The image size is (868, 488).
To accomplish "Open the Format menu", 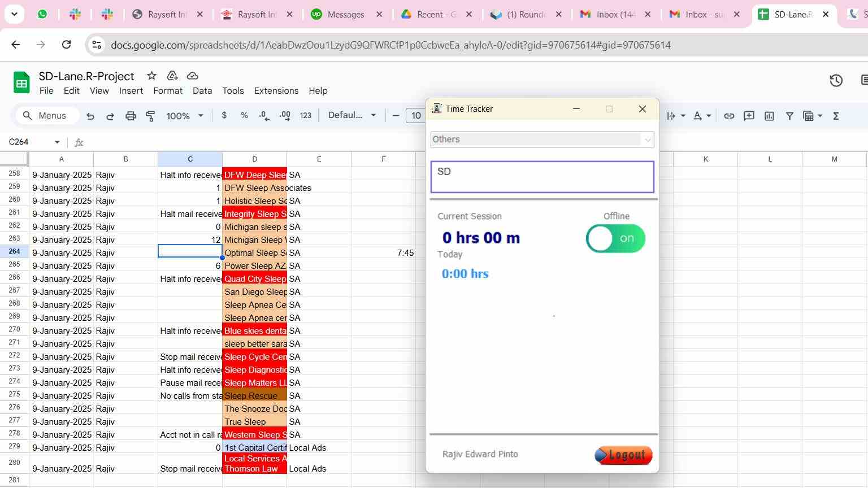I will click(x=168, y=91).
